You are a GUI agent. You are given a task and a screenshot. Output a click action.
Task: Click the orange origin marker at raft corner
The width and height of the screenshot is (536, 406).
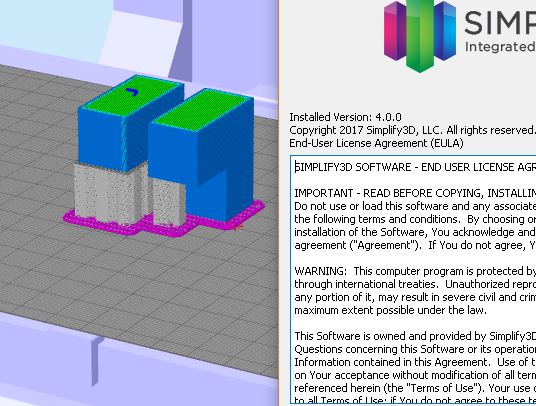(x=239, y=227)
